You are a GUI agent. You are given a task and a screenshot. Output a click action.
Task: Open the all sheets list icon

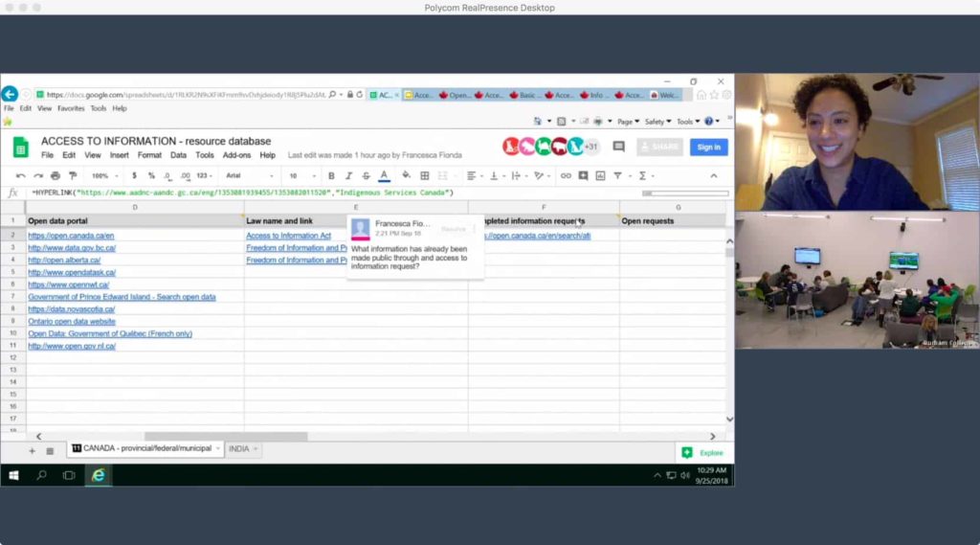coord(50,450)
